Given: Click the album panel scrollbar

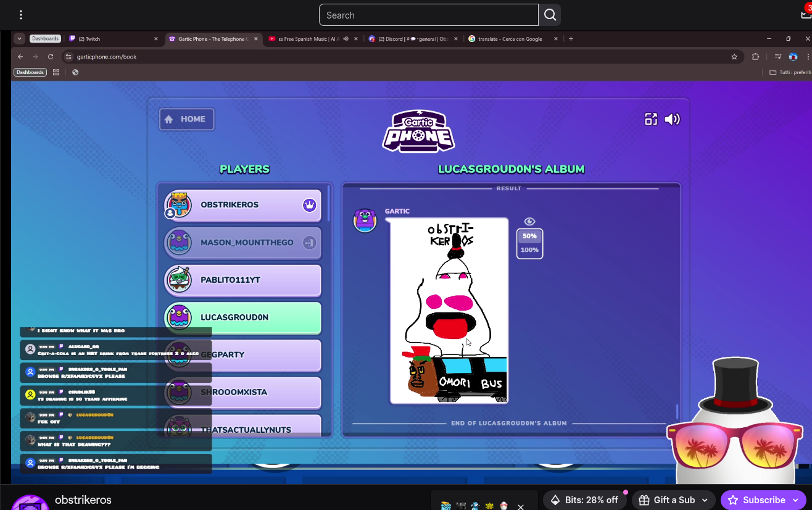Looking at the screenshot, I should pyautogui.click(x=677, y=412).
